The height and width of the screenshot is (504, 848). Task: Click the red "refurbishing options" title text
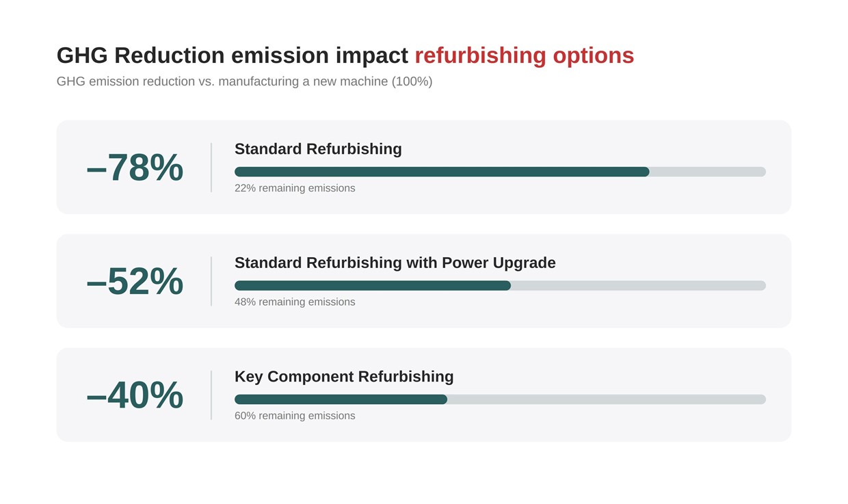pyautogui.click(x=524, y=55)
